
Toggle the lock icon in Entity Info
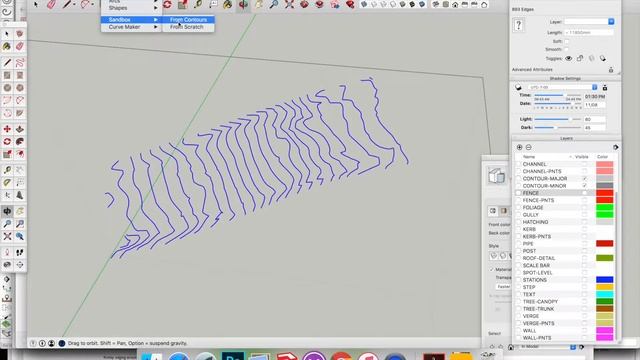580,58
